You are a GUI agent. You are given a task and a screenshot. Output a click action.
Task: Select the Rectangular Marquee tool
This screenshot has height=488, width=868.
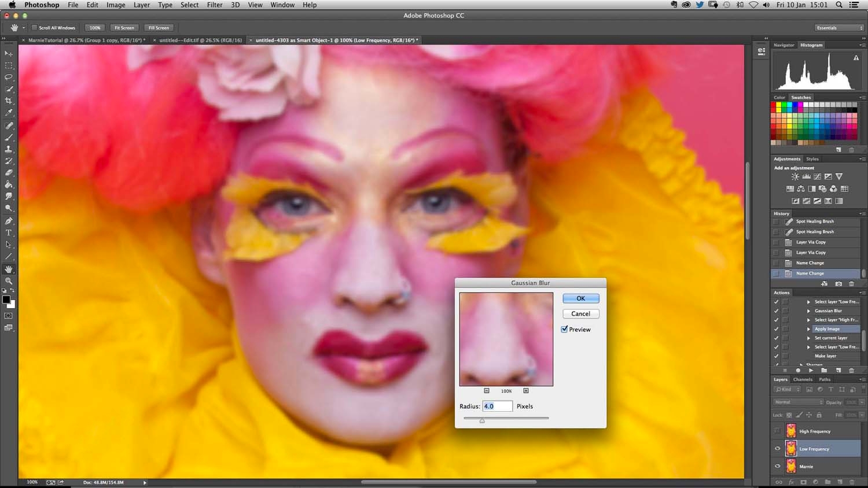[x=9, y=65]
